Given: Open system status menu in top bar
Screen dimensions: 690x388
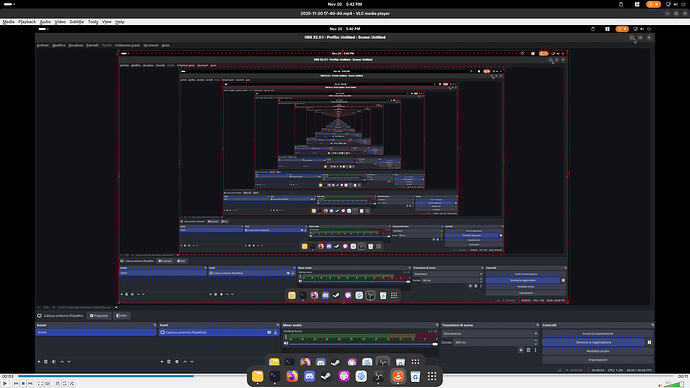Looking at the screenshot, I should point(676,4).
